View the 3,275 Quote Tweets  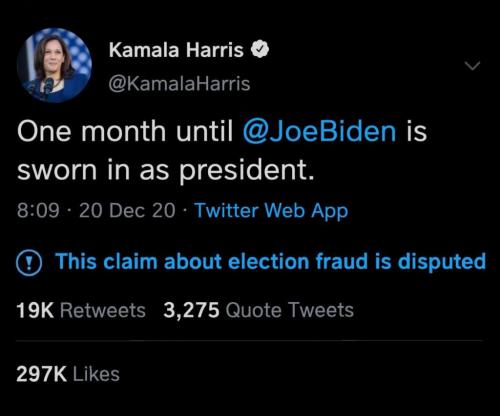[258, 310]
